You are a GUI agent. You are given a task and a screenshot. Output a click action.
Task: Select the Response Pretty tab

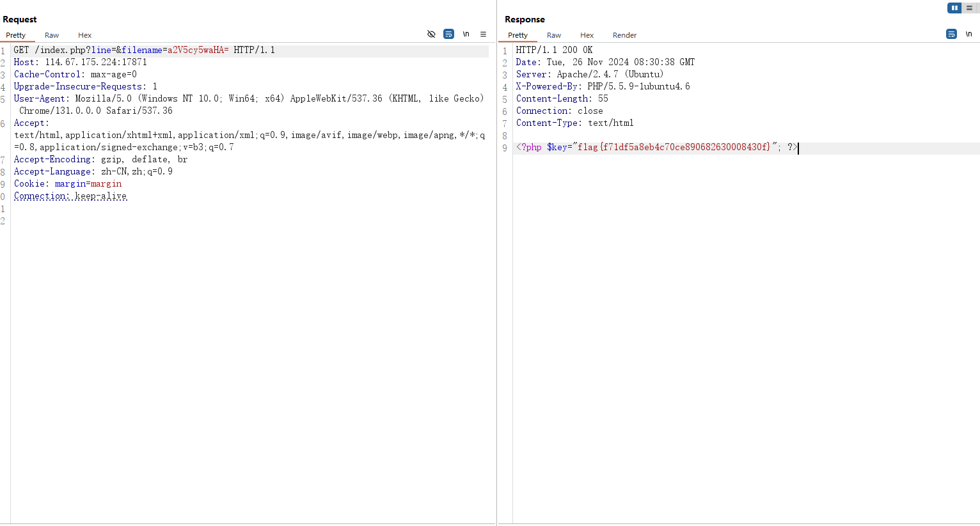tap(518, 35)
